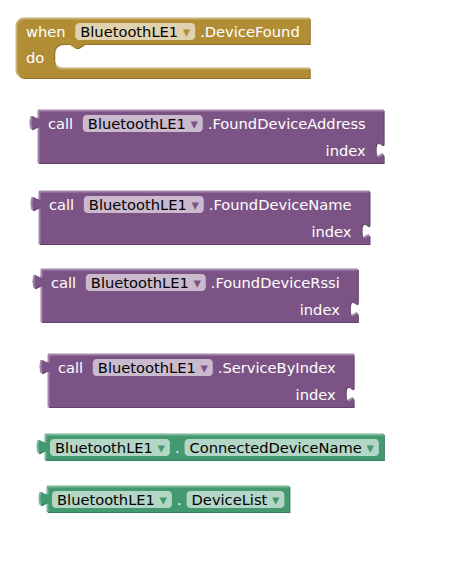Open the DeviceList property dropdown

point(235,500)
